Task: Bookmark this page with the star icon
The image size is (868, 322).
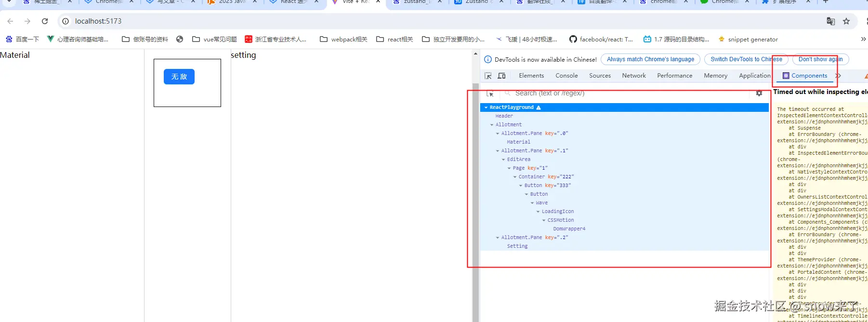Action: pos(846,21)
